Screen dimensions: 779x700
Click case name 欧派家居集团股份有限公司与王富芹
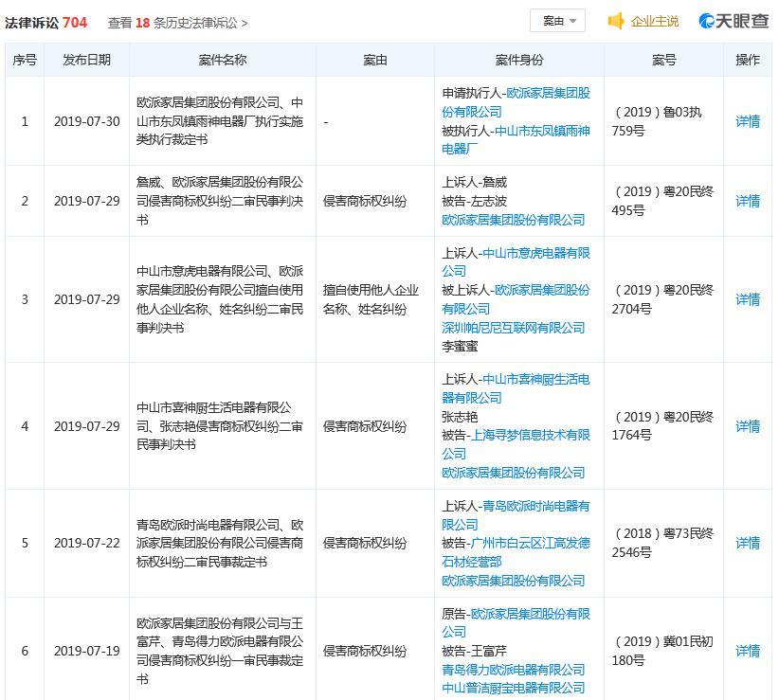click(220, 651)
